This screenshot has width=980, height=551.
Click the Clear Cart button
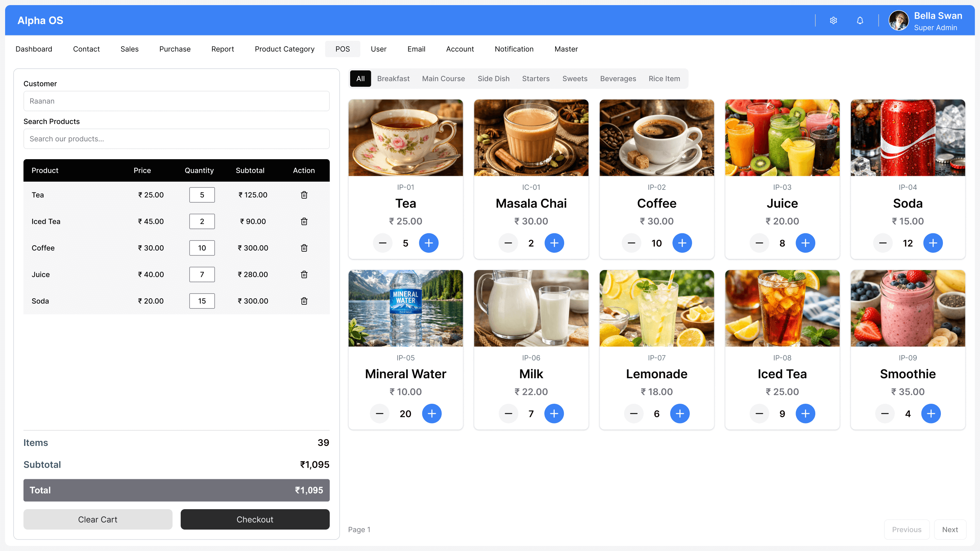(x=98, y=519)
